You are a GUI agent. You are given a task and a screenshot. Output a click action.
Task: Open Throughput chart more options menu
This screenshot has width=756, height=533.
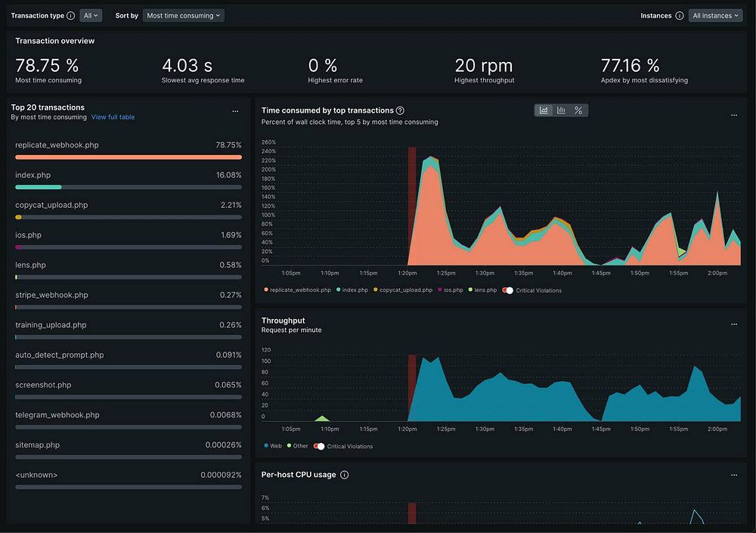click(734, 324)
